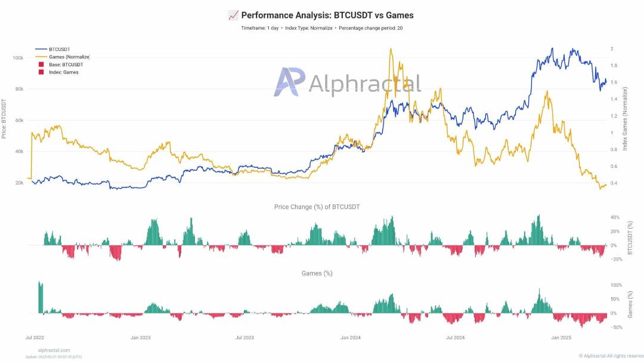Click the chart emoji icon beside the title
This screenshot has height=363, width=644.
[x=233, y=15]
